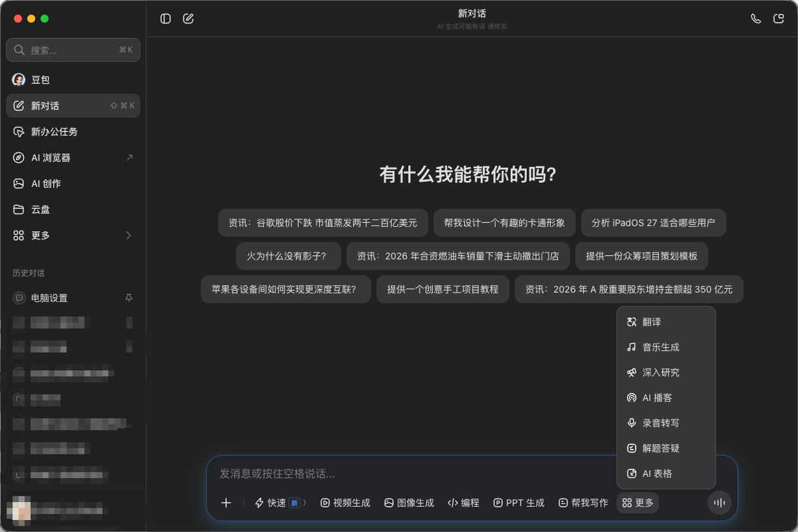Click the new chat compose icon in header
Screen dimensions: 798x532
[x=188, y=19]
